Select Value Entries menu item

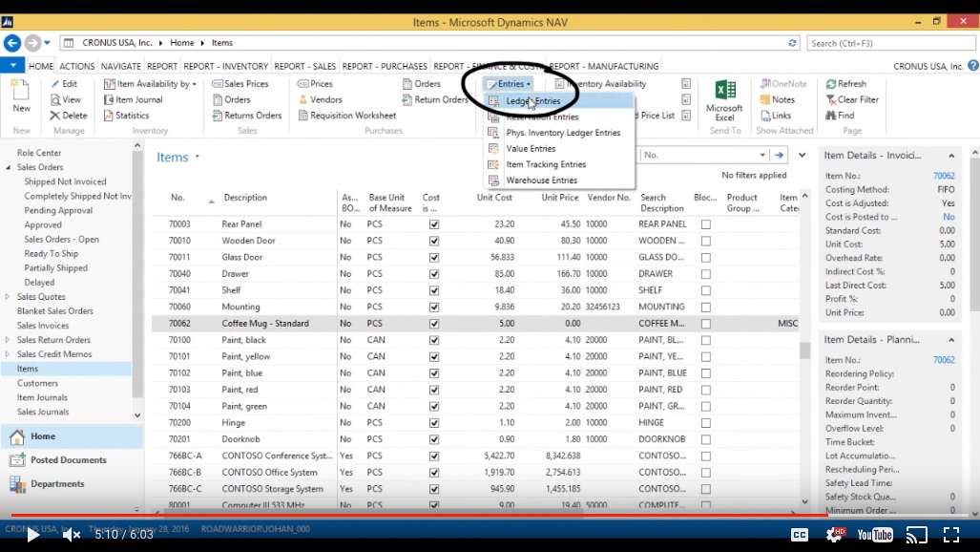point(559,148)
